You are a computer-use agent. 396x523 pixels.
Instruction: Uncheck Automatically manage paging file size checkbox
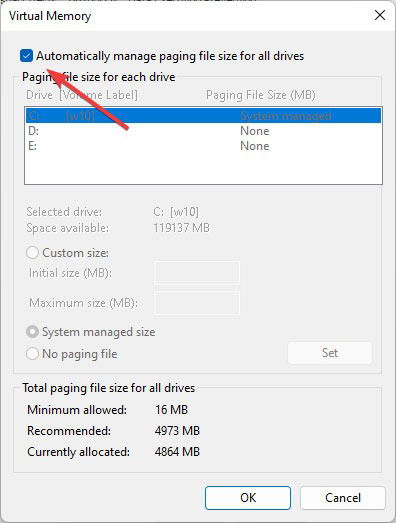click(x=26, y=56)
